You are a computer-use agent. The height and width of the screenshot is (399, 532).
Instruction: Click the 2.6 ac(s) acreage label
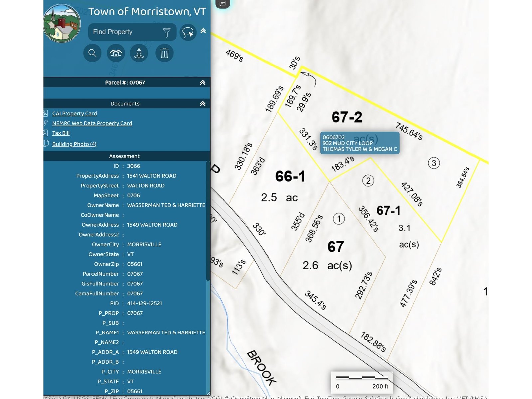pyautogui.click(x=327, y=265)
